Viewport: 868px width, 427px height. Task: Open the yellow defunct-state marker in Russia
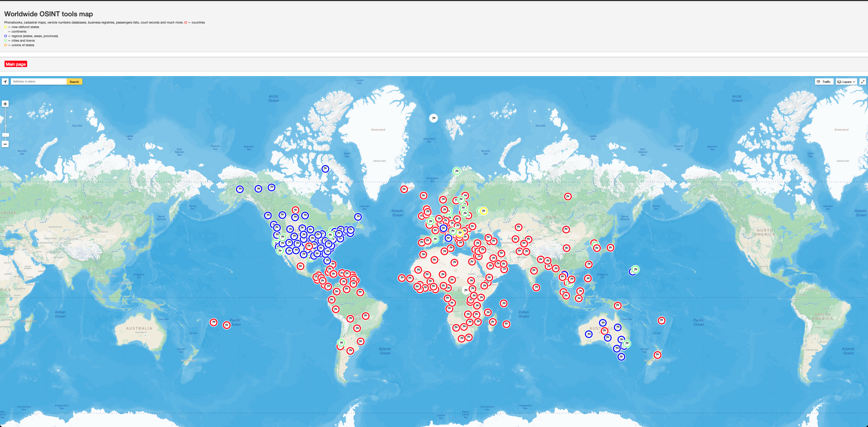pyautogui.click(x=483, y=211)
